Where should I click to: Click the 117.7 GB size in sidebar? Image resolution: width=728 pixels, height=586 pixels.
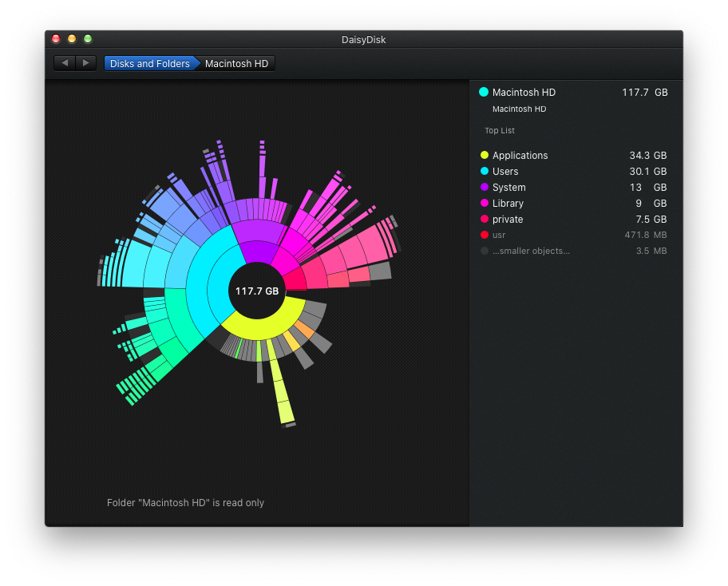(644, 93)
